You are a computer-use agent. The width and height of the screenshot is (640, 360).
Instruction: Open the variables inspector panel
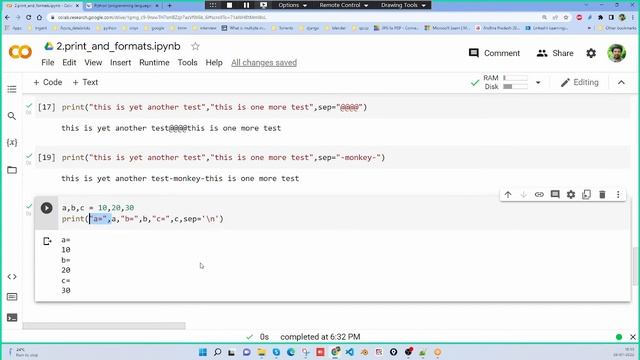12,142
